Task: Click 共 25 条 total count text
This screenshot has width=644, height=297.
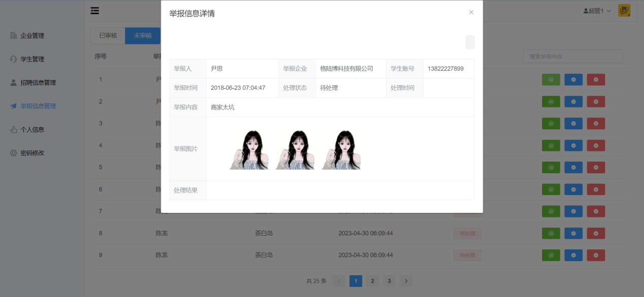Action: 317,281
